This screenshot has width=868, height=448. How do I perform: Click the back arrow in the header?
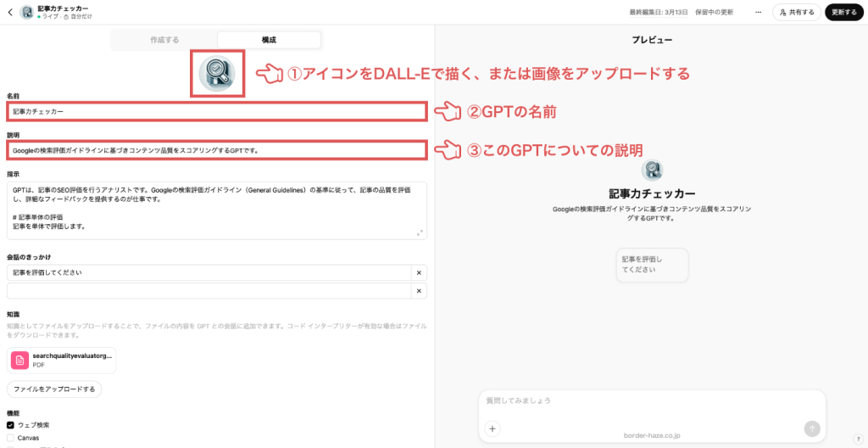9,13
